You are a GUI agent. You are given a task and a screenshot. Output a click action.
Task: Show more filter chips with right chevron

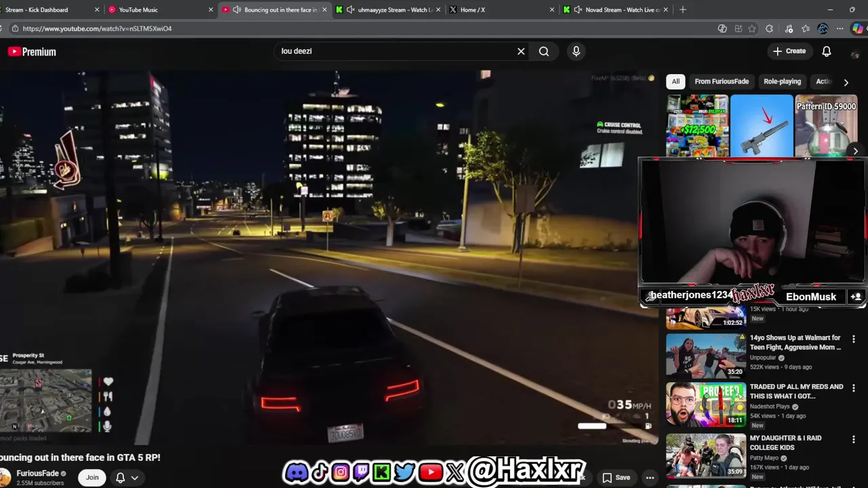pos(846,82)
